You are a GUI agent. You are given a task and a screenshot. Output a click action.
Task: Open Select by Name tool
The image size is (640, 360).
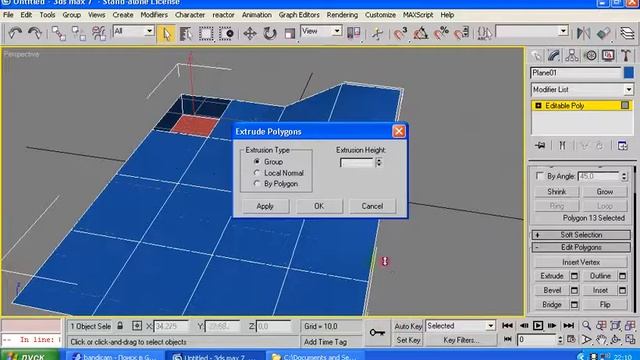coord(186,33)
